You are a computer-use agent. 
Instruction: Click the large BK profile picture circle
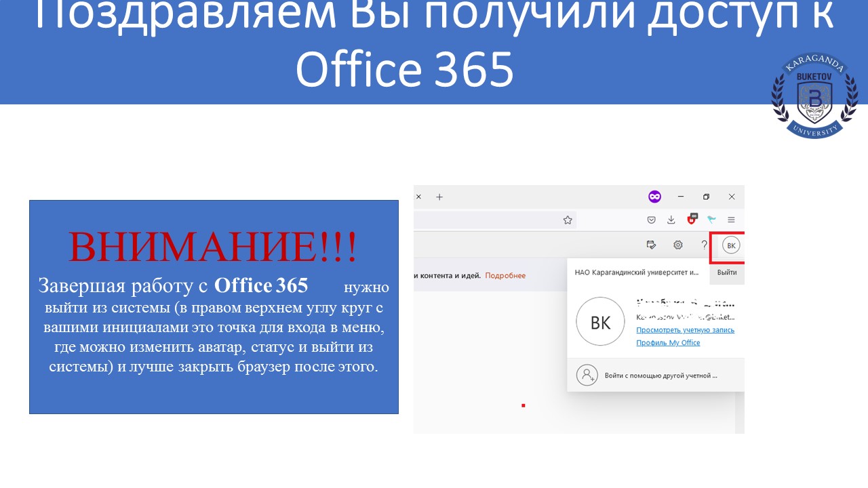600,322
